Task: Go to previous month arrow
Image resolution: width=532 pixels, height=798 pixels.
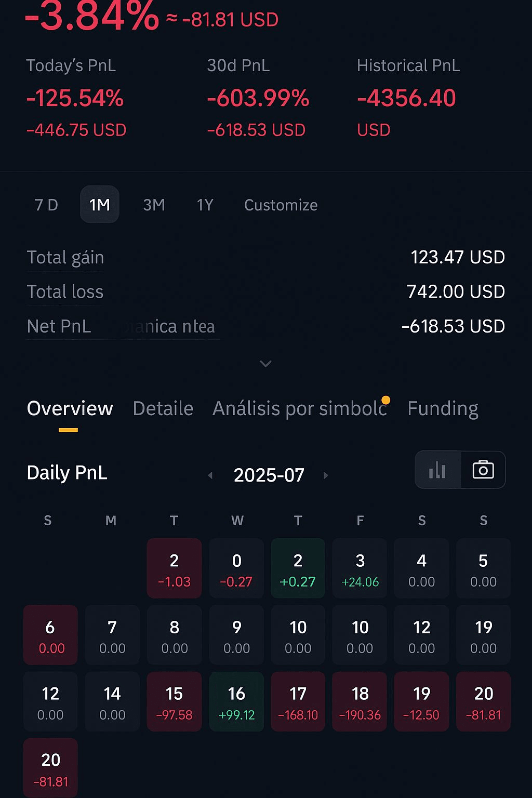Action: [210, 475]
